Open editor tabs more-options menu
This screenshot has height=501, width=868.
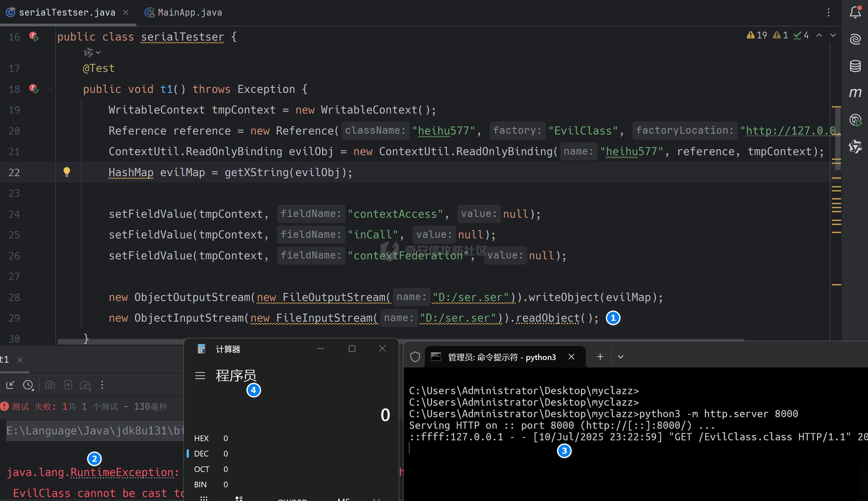click(x=829, y=12)
